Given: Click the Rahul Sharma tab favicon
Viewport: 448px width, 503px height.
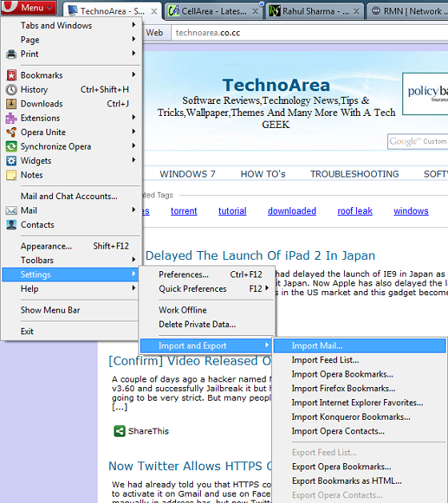Looking at the screenshot, I should pyautogui.click(x=274, y=11).
